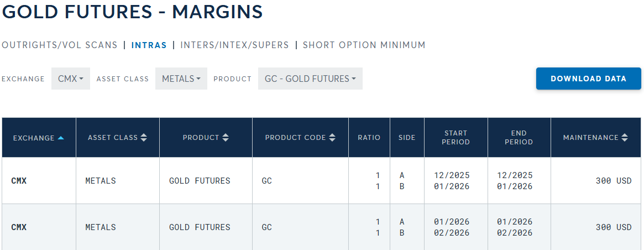
Task: Click the Download Data button
Action: (588, 79)
